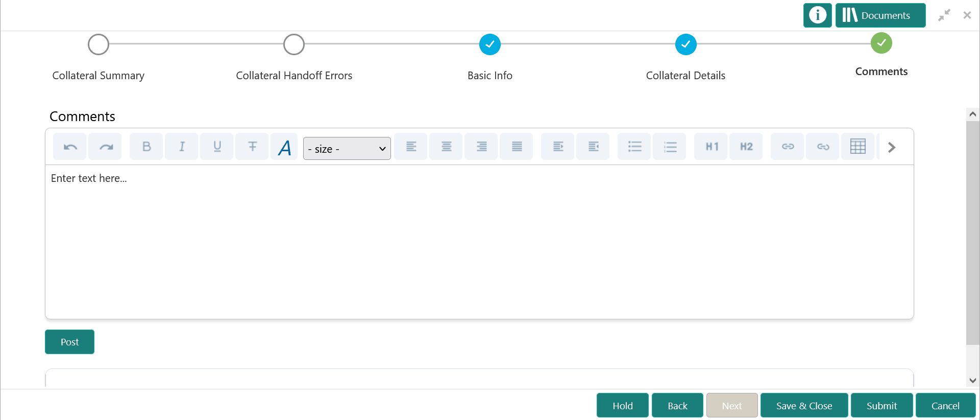Image resolution: width=980 pixels, height=420 pixels.
Task: Collapse the window using the shrink arrows icon
Action: pyautogui.click(x=944, y=15)
